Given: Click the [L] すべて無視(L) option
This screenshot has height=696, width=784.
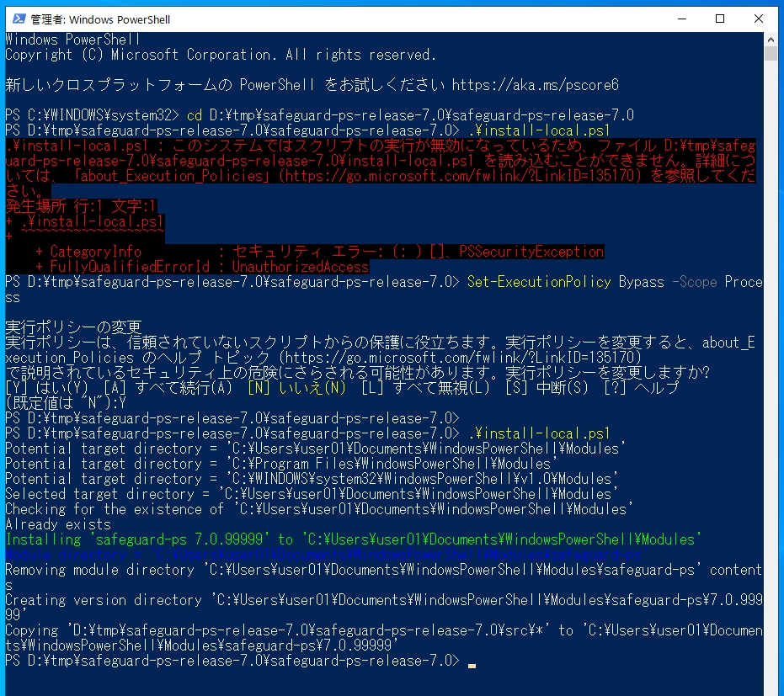Looking at the screenshot, I should click(x=425, y=388).
